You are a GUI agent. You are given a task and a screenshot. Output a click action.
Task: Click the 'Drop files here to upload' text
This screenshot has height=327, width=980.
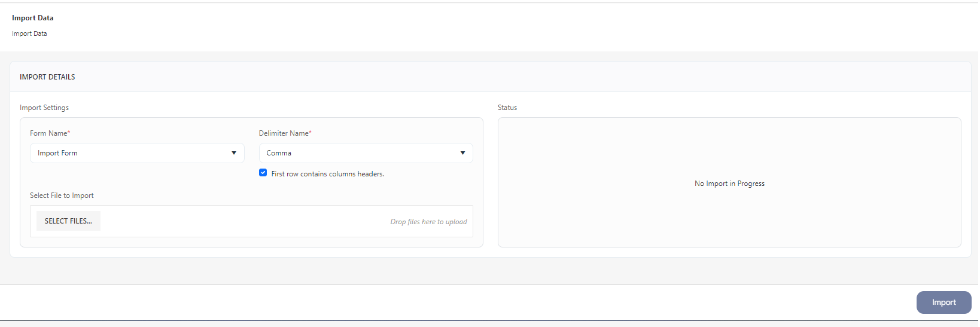(x=428, y=222)
